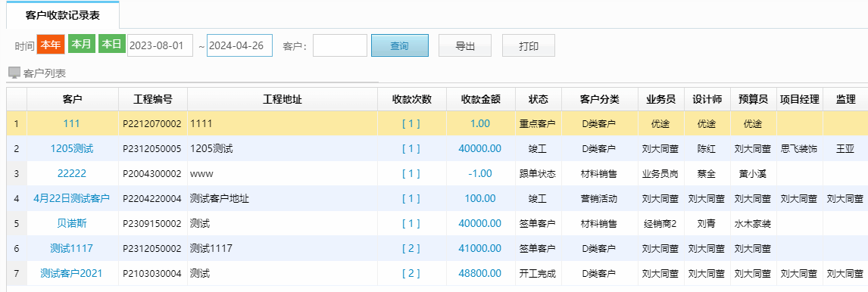Click the 预算员 column header
868x292 pixels.
coord(754,100)
